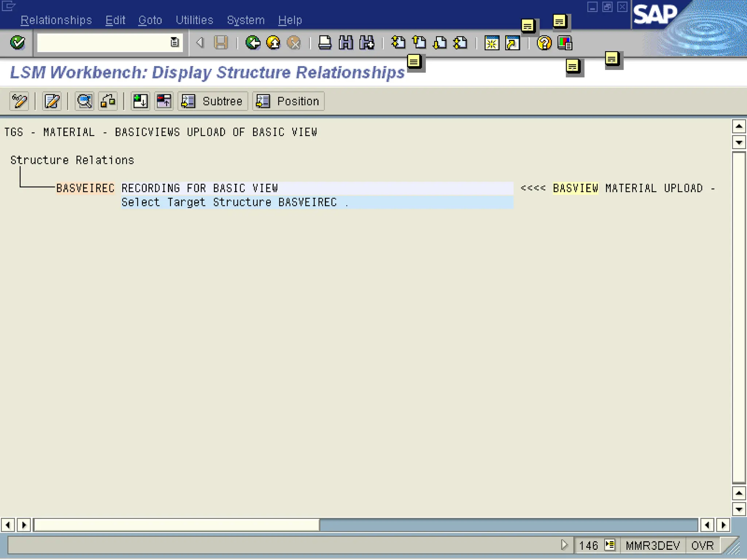Toggle Display/Change pencil icon
This screenshot has height=560, width=747.
click(x=19, y=101)
